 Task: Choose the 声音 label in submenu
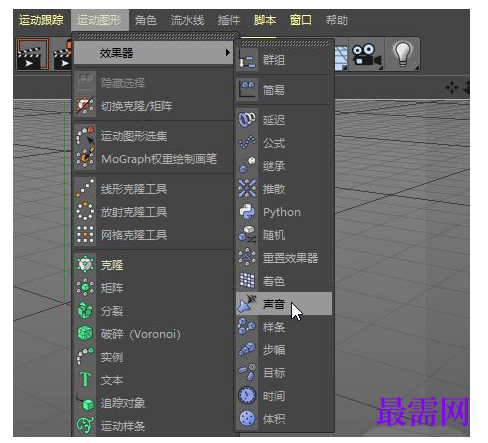tap(274, 304)
